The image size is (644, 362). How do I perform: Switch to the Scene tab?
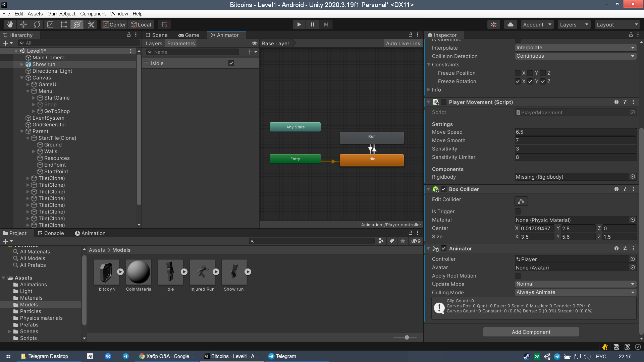coord(156,35)
